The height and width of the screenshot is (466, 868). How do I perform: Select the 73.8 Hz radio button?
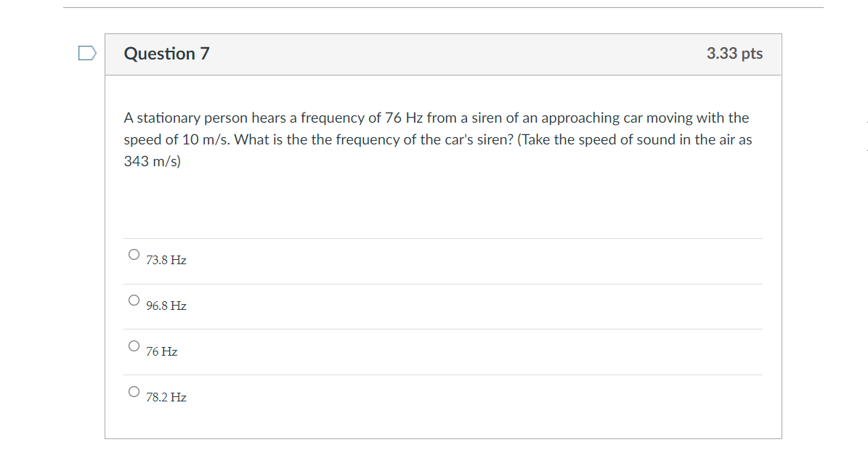click(134, 255)
